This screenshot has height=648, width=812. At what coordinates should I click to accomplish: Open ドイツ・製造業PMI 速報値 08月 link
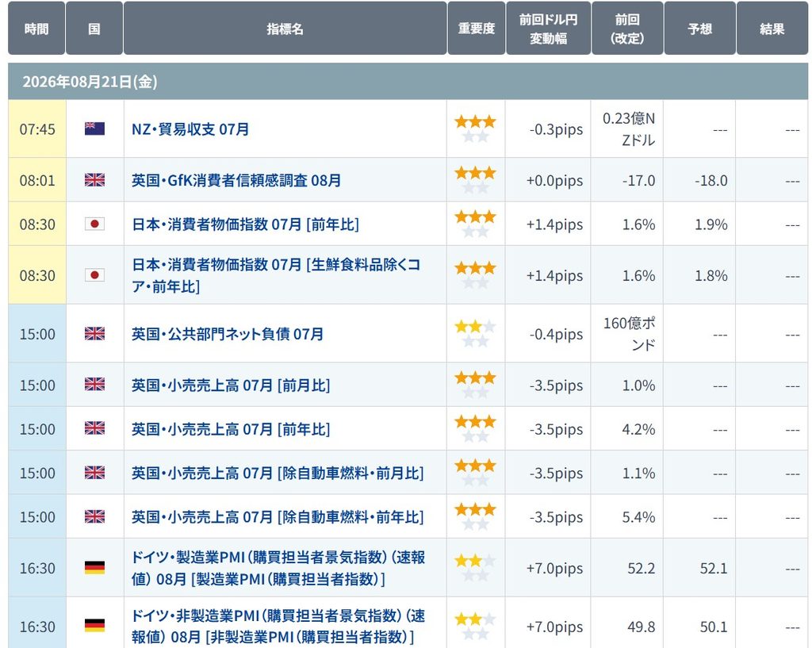pyautogui.click(x=278, y=568)
